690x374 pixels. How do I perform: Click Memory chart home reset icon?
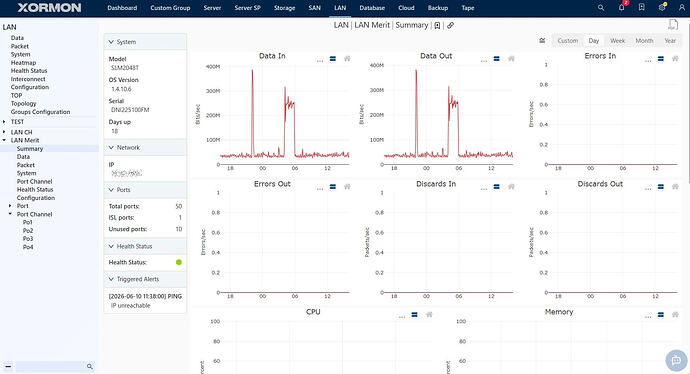click(x=675, y=315)
